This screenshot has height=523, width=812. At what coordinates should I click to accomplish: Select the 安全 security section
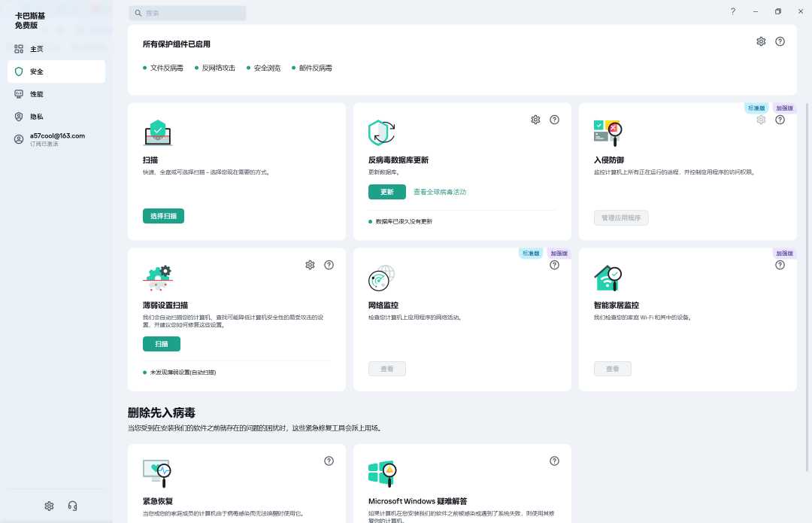(56, 71)
